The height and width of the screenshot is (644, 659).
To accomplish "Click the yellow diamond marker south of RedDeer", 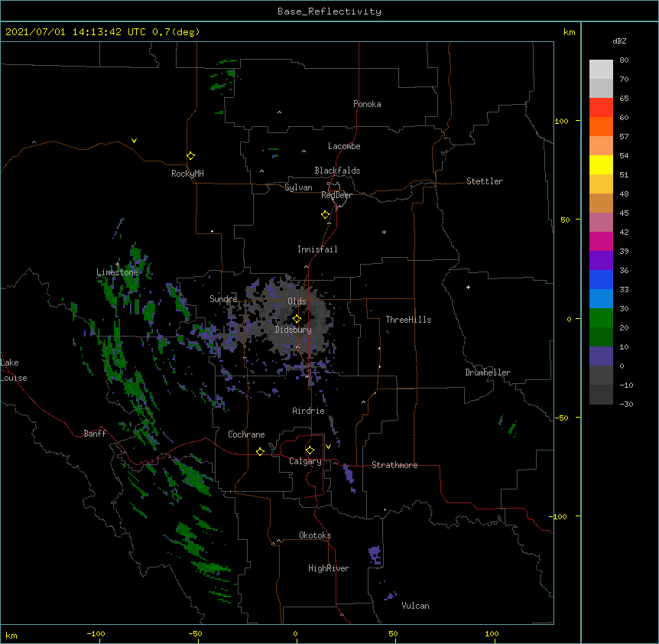I will tap(325, 215).
